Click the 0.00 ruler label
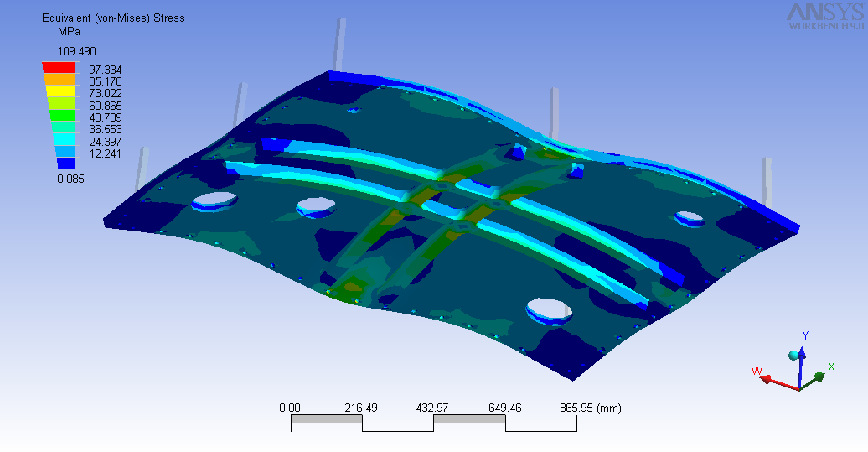This screenshot has height=452, width=868. click(x=290, y=408)
